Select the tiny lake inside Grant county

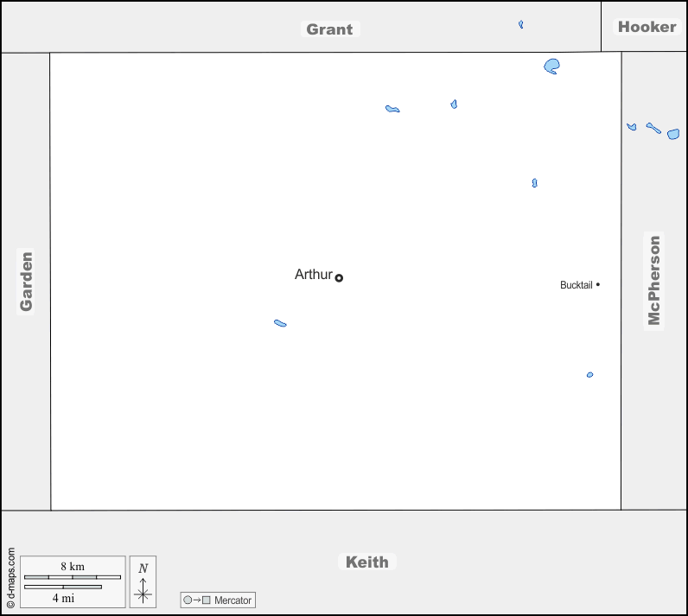[521, 24]
